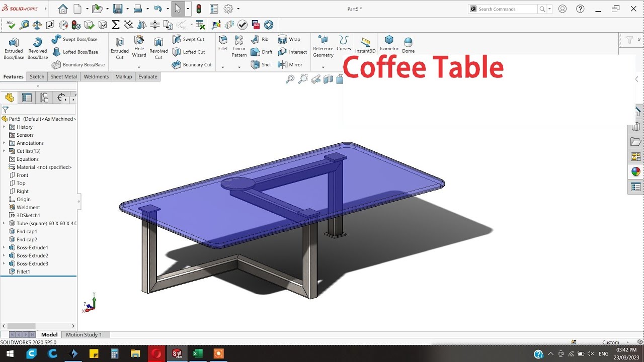The height and width of the screenshot is (362, 644).
Task: Open the Options gear
Action: click(228, 9)
